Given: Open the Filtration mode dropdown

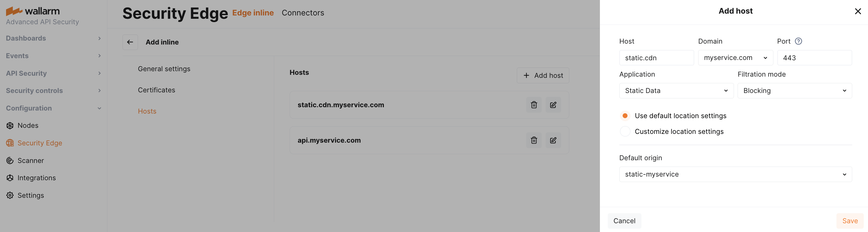Looking at the screenshot, I should click(x=795, y=91).
